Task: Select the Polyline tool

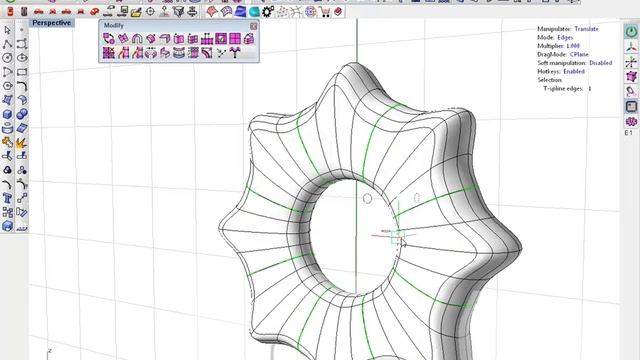Action: click(7, 44)
